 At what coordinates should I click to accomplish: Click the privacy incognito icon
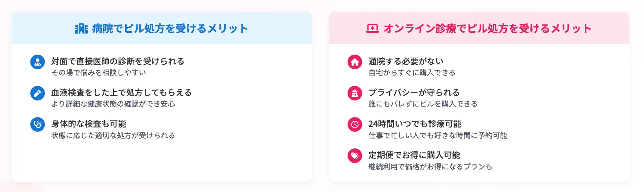[355, 93]
